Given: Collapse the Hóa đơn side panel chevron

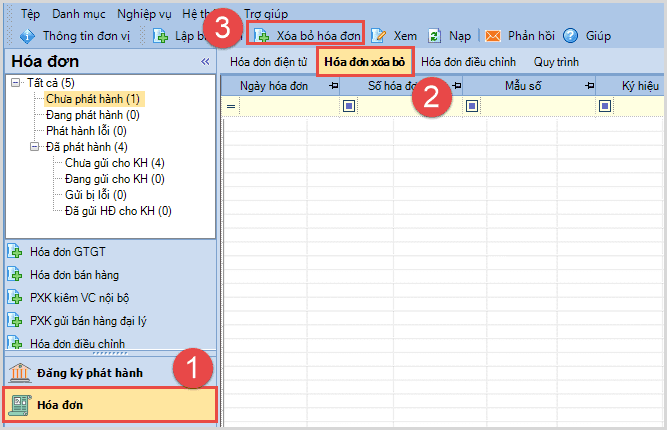Looking at the screenshot, I should 205,62.
